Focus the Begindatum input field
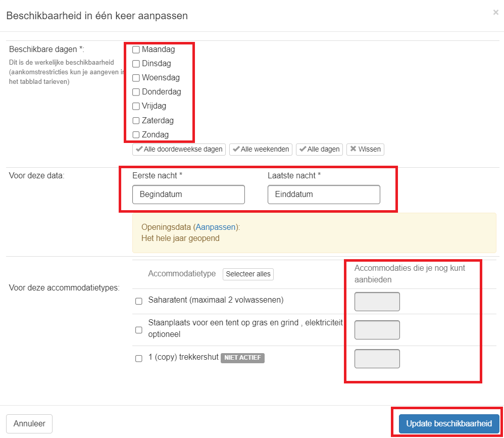 click(x=189, y=194)
